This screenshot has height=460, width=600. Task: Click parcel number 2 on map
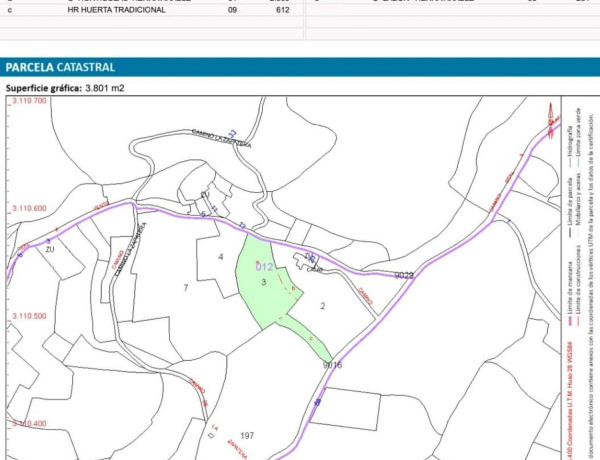pos(323,305)
